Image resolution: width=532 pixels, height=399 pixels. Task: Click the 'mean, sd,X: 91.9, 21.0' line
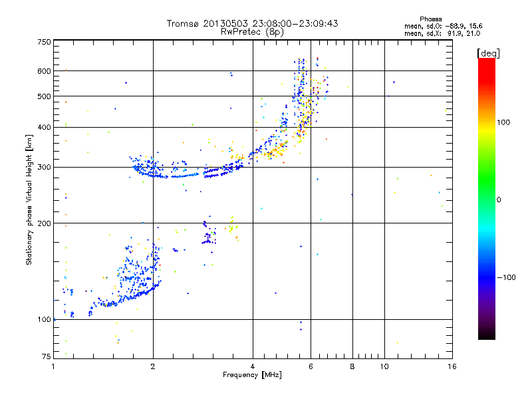[442, 34]
